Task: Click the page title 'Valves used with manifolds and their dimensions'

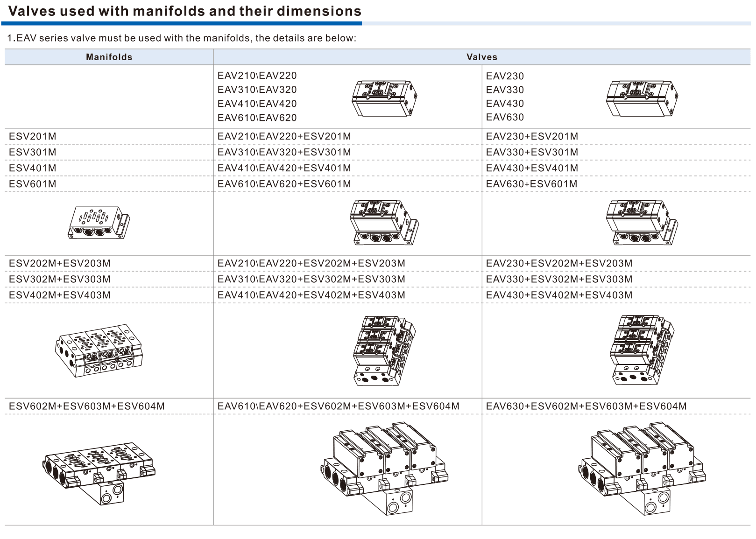Action: [x=185, y=11]
